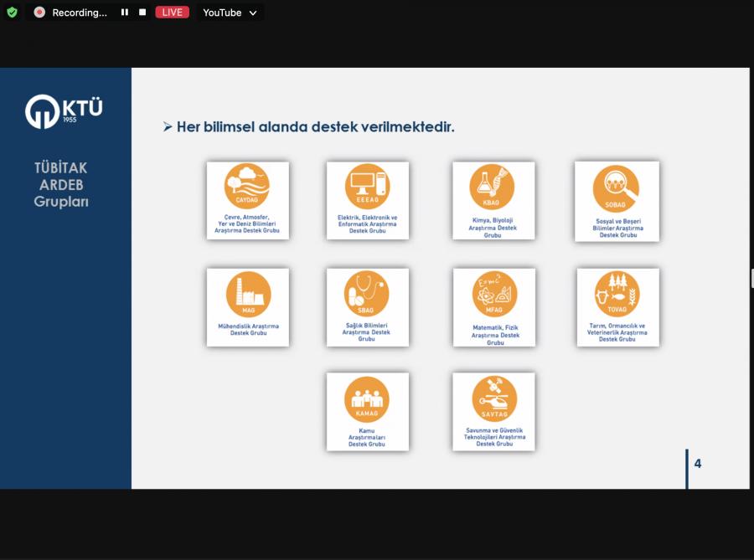Click the red LIVE badge
The width and height of the screenshot is (754, 560).
[172, 13]
